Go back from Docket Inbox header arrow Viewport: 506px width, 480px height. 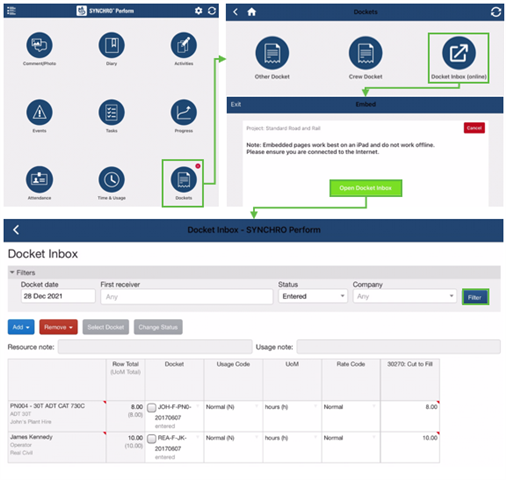(16, 230)
